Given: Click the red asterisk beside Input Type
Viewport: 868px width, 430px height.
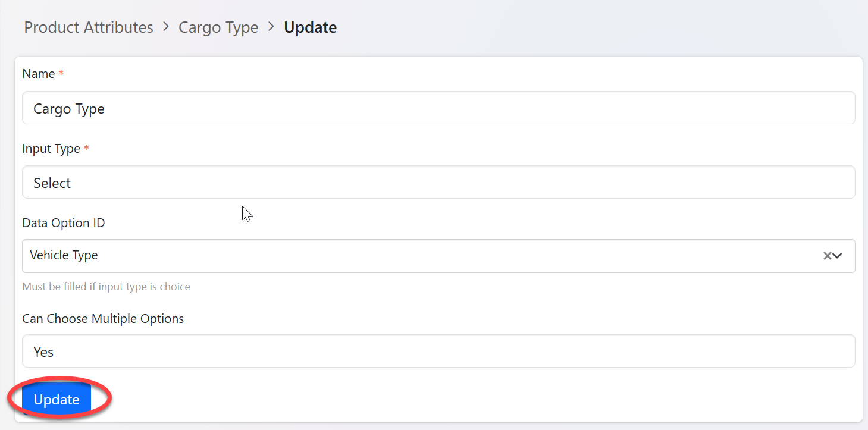Looking at the screenshot, I should (x=86, y=149).
